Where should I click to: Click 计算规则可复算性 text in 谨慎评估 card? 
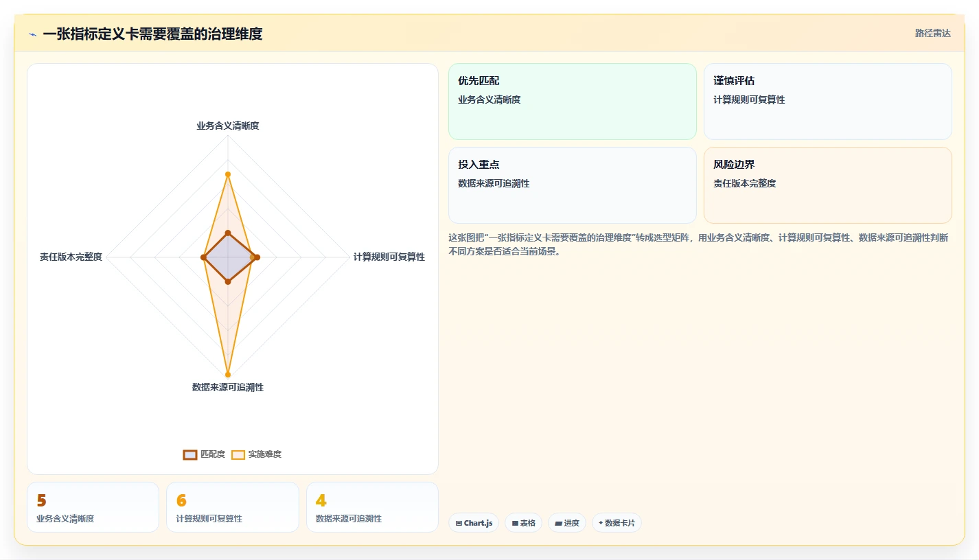tap(749, 100)
